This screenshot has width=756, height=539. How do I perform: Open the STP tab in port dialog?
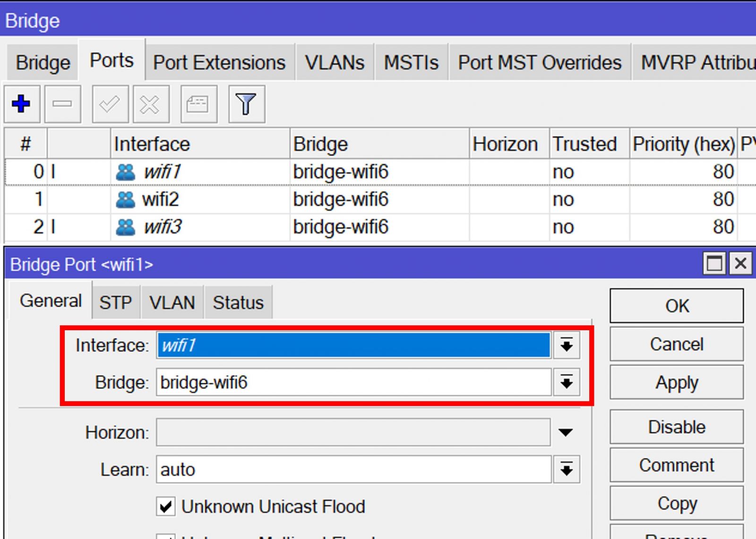click(116, 302)
